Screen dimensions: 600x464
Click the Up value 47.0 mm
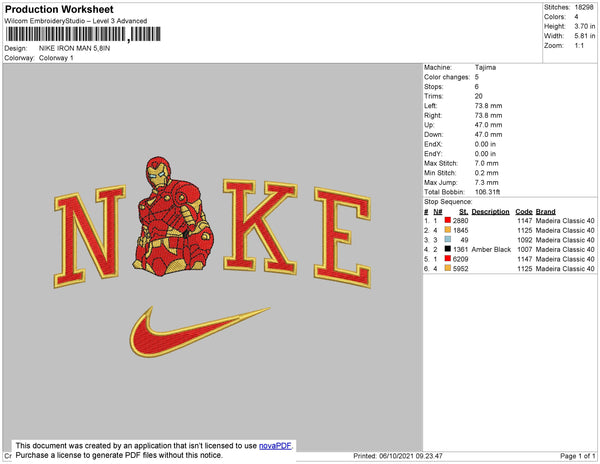point(489,125)
